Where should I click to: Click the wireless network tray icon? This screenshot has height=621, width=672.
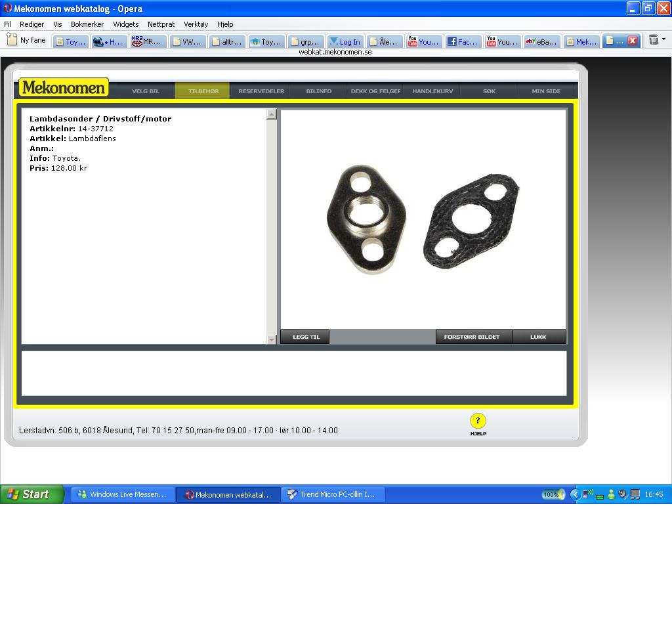pos(587,494)
